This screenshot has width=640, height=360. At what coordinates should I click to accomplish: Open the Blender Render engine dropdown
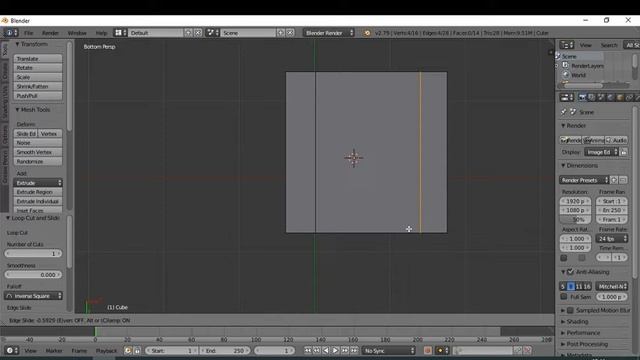coord(329,33)
